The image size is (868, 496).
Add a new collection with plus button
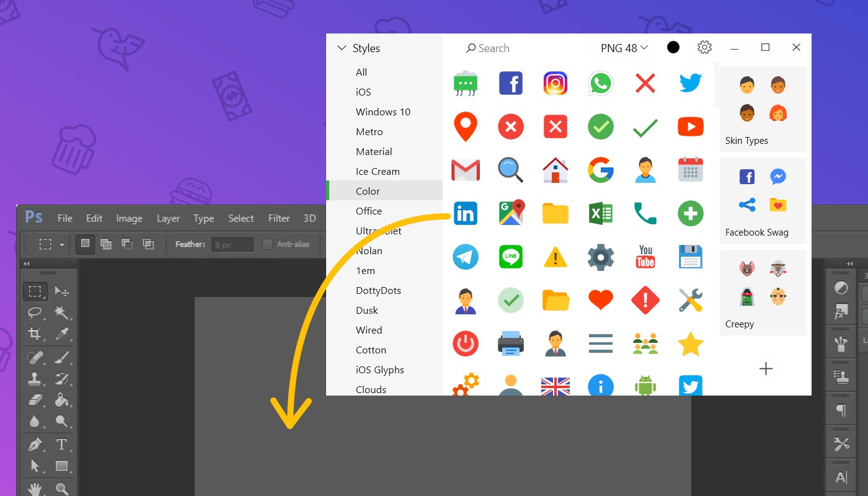point(766,369)
